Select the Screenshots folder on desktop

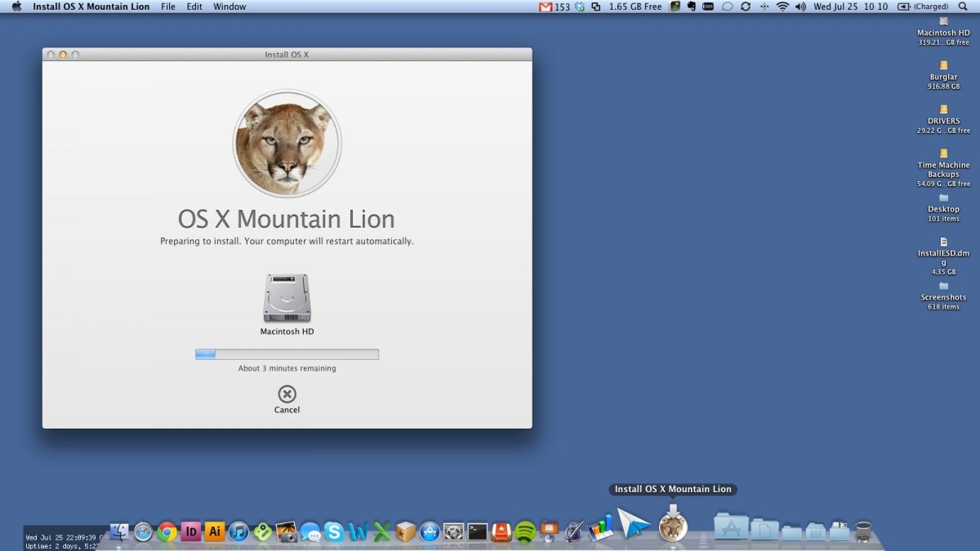point(943,296)
